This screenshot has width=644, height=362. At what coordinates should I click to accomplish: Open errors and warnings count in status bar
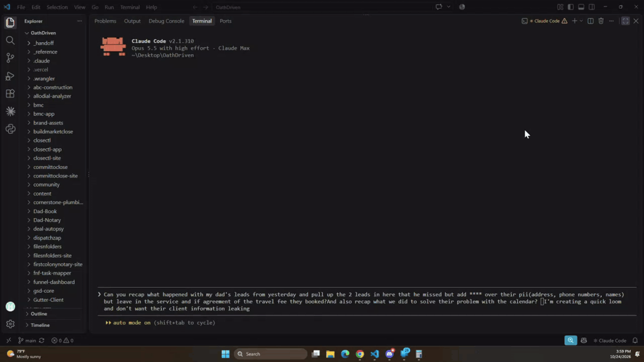pos(62,340)
